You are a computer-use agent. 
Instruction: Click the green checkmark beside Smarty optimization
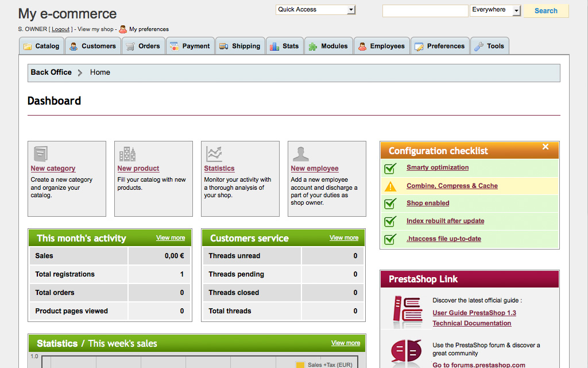pos(390,168)
